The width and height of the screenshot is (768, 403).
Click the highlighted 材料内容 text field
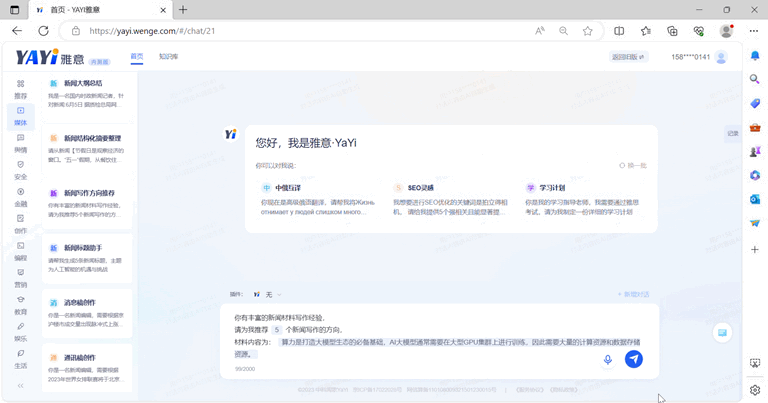437,348
